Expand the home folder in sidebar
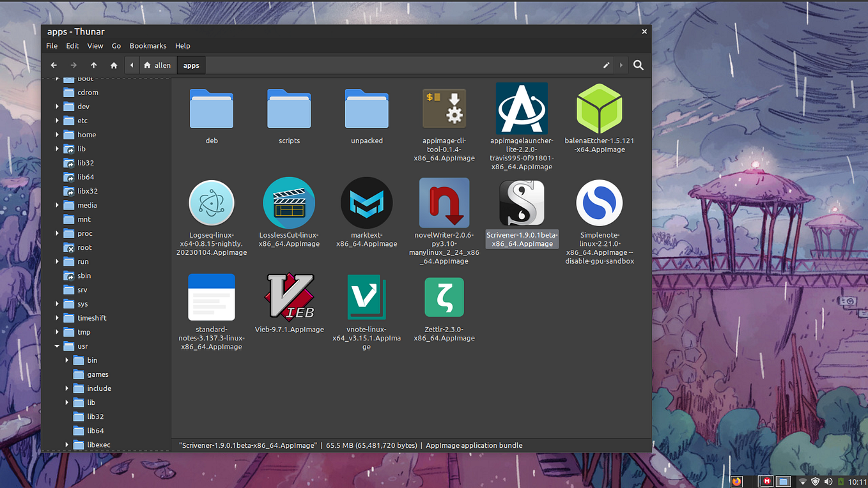The image size is (868, 488). [x=57, y=134]
